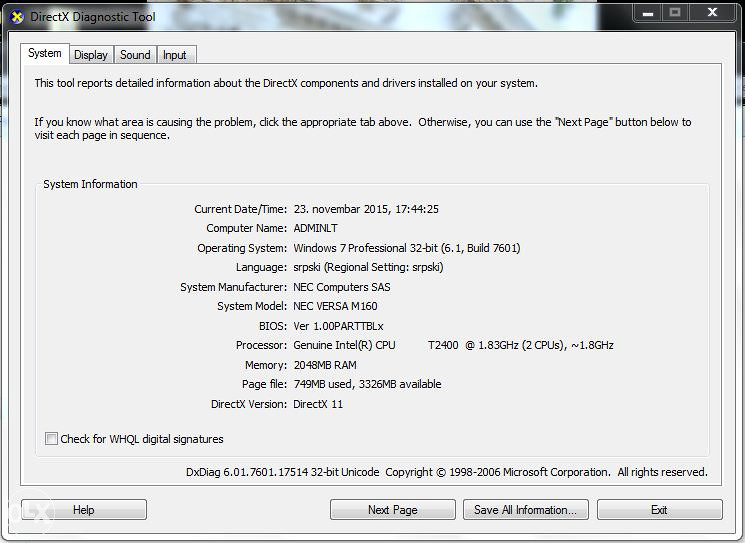Click the computer name 'ADMINLT'
Viewport: 745px width, 543px height.
click(315, 229)
